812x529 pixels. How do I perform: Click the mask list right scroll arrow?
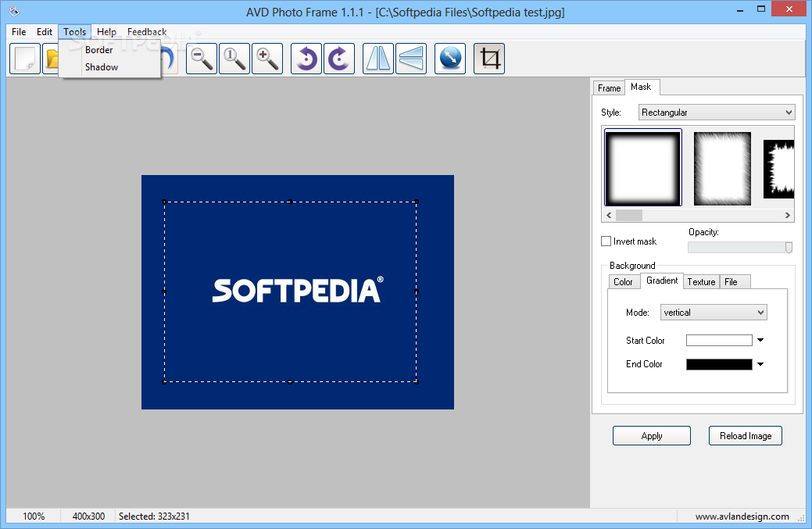tap(788, 216)
